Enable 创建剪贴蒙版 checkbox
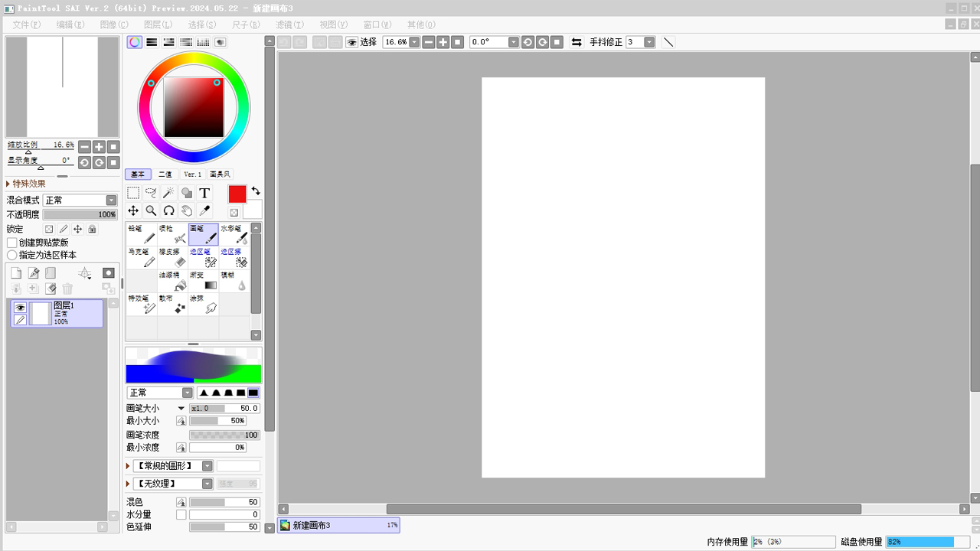 (x=12, y=243)
